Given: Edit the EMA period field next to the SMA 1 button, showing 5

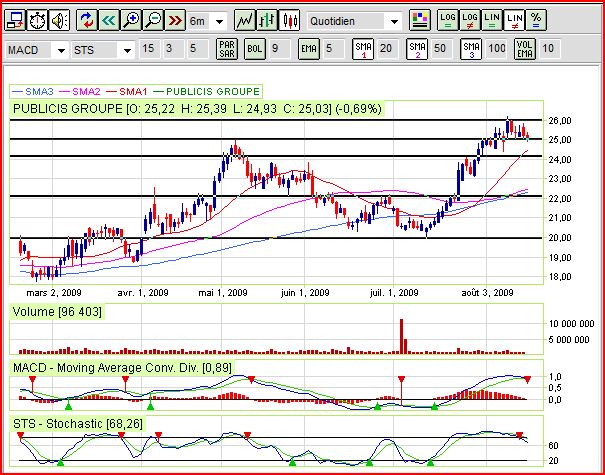Looking at the screenshot, I should [x=333, y=49].
